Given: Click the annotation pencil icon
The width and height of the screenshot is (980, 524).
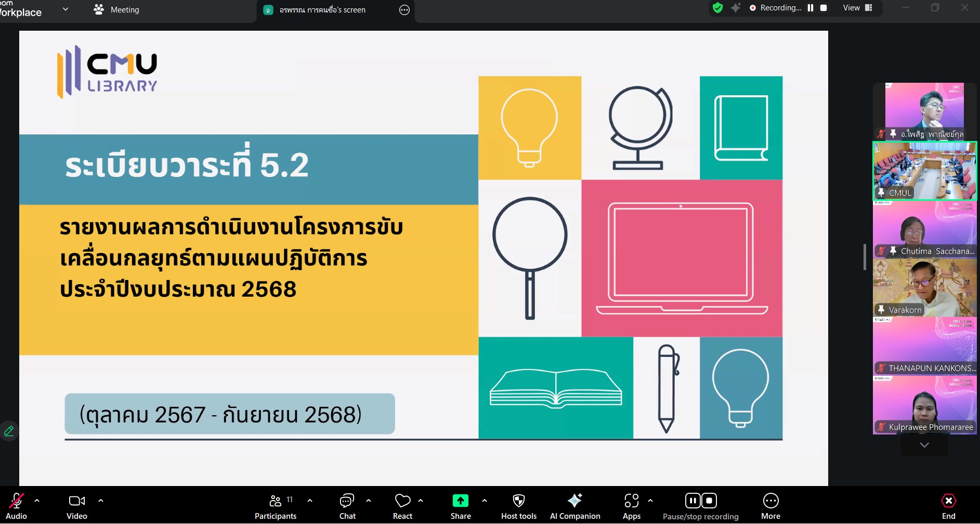Looking at the screenshot, I should tap(9, 431).
